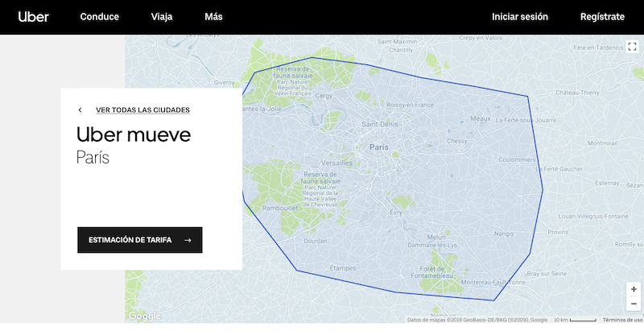Viewport: 644px width, 331px height.
Task: Click Regístrate link
Action: (602, 17)
